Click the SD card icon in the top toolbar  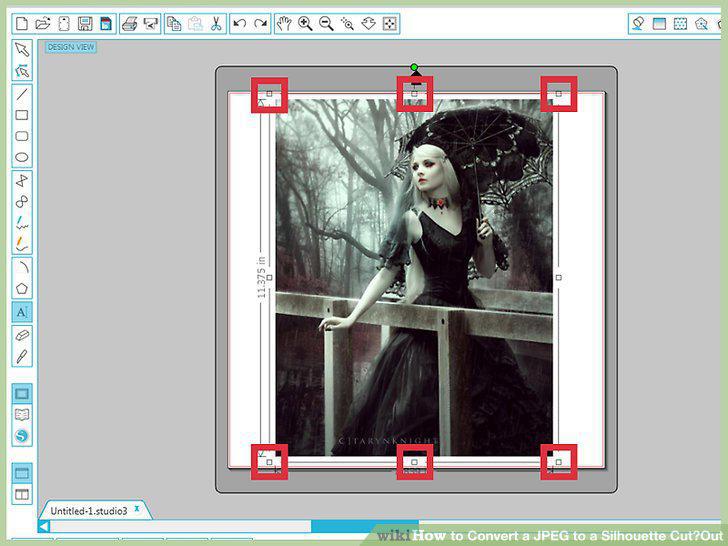[x=64, y=24]
